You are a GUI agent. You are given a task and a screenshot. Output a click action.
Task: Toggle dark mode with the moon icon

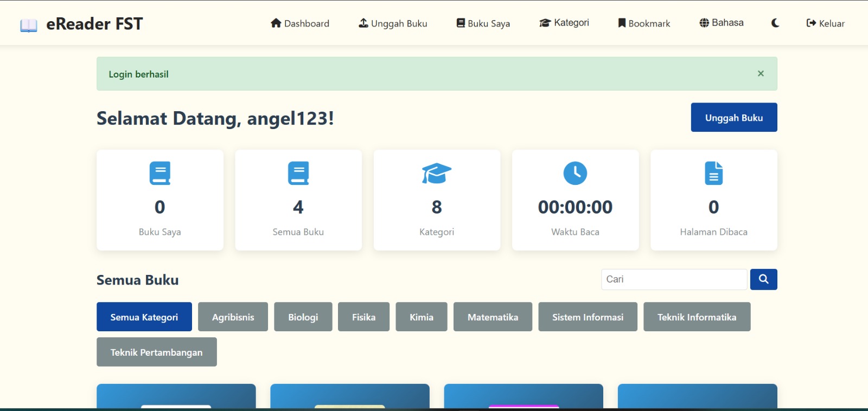pyautogui.click(x=775, y=23)
